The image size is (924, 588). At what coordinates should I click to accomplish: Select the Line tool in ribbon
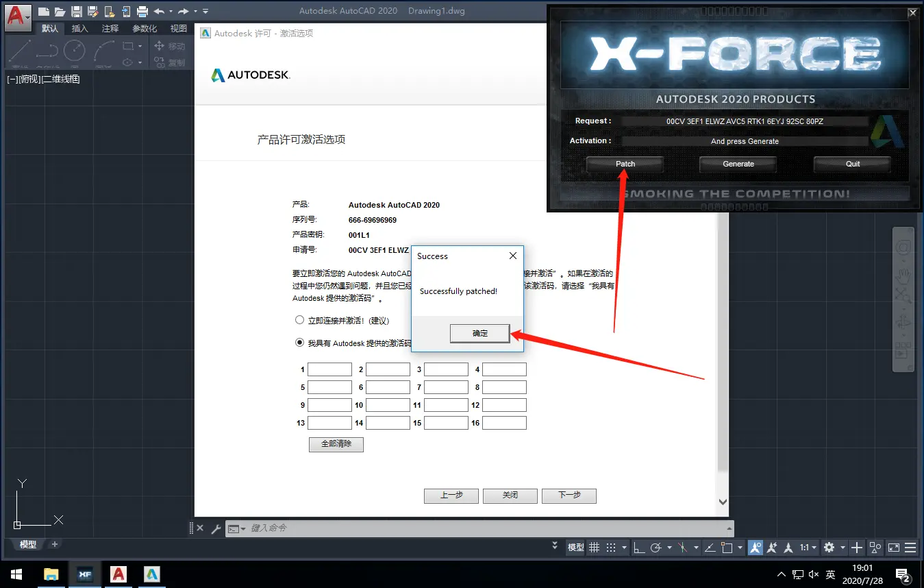coord(20,52)
